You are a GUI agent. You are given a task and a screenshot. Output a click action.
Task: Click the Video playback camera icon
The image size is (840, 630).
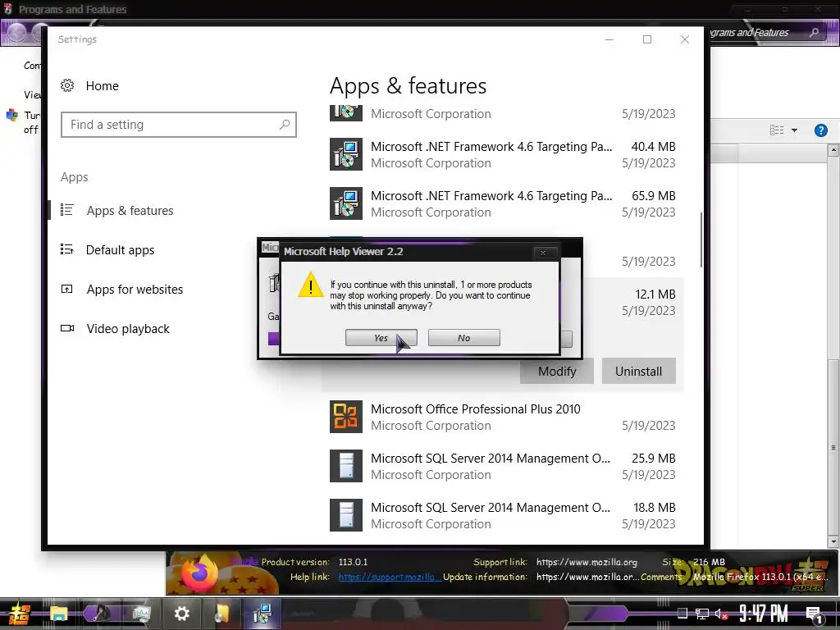click(67, 328)
